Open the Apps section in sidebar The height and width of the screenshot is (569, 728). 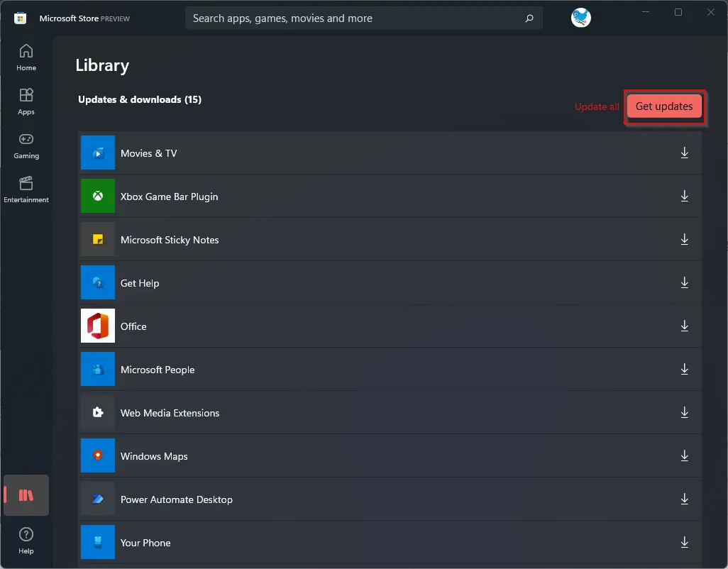pyautogui.click(x=26, y=101)
